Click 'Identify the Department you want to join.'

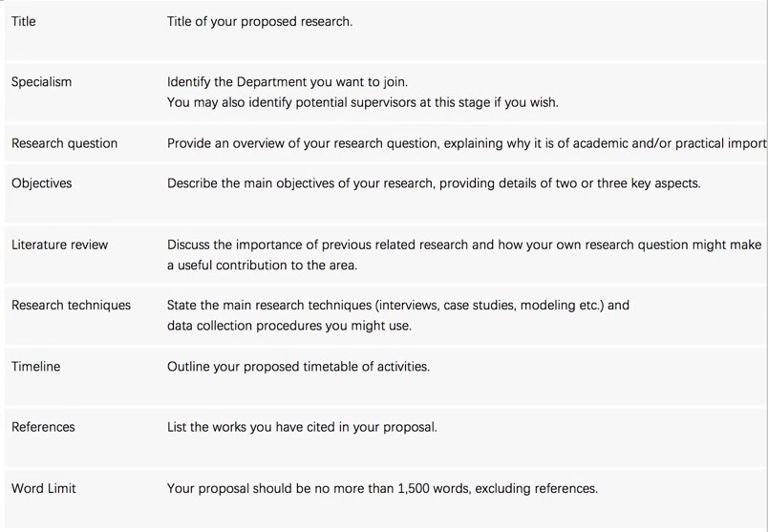point(288,82)
